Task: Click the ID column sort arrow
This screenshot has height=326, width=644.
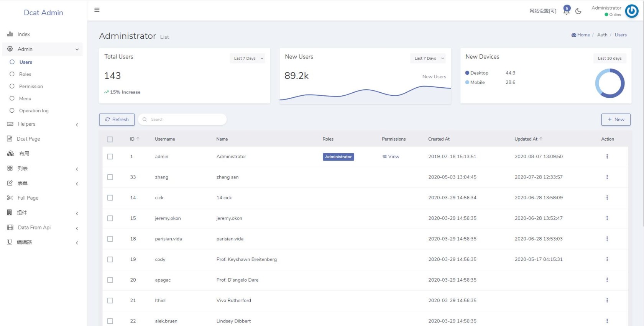Action: (x=138, y=139)
